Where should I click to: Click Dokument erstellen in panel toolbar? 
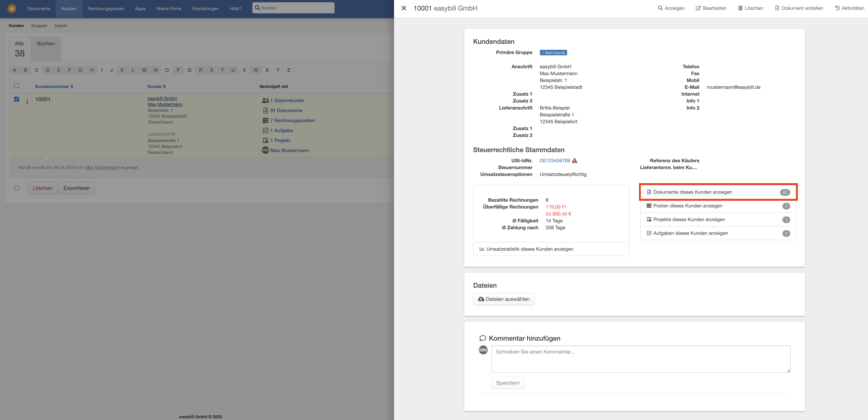[799, 8]
